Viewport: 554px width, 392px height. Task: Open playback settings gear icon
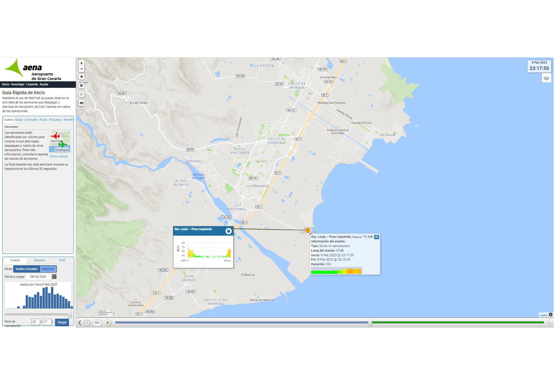coord(87,323)
